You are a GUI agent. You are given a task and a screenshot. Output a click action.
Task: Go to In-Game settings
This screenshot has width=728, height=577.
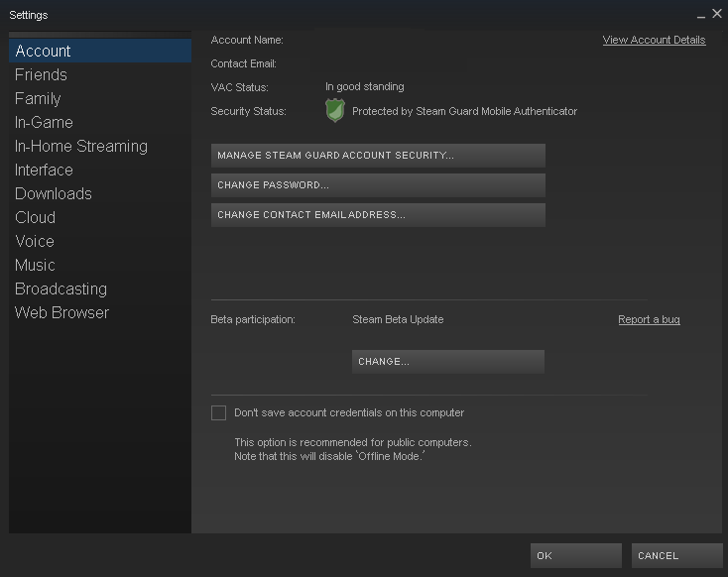pyautogui.click(x=100, y=122)
